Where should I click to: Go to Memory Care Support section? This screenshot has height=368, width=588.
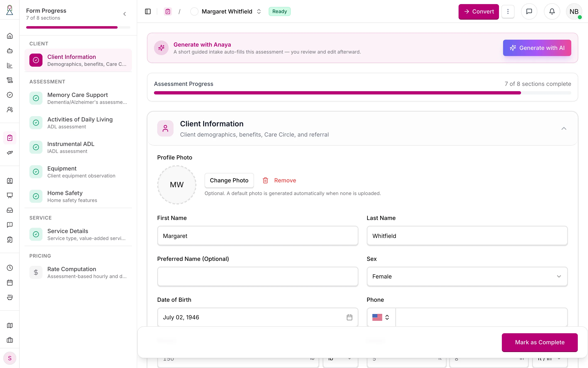click(78, 98)
